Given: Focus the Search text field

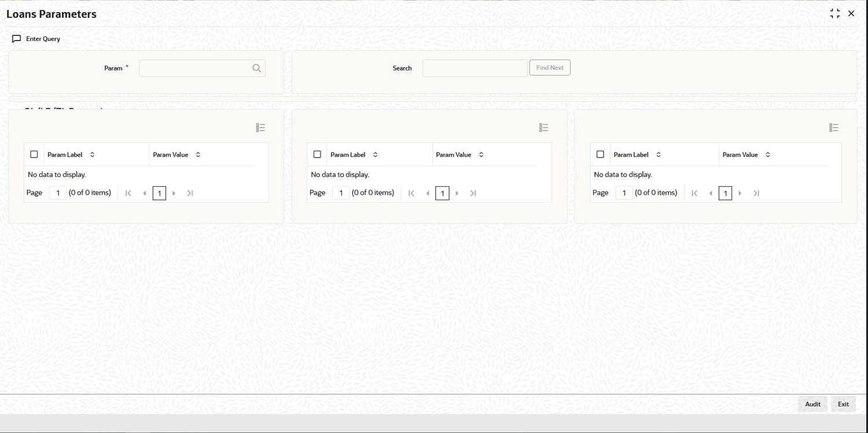Looking at the screenshot, I should [475, 68].
